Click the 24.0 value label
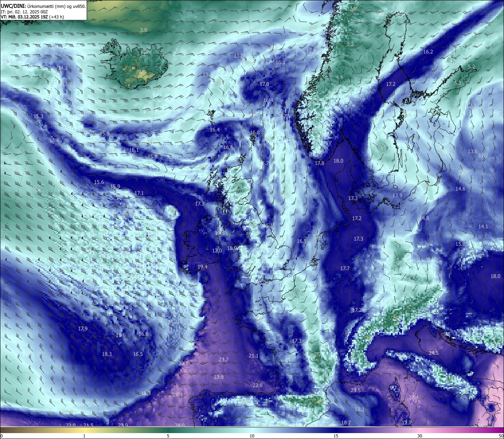This screenshot has height=439, width=504. [180, 425]
